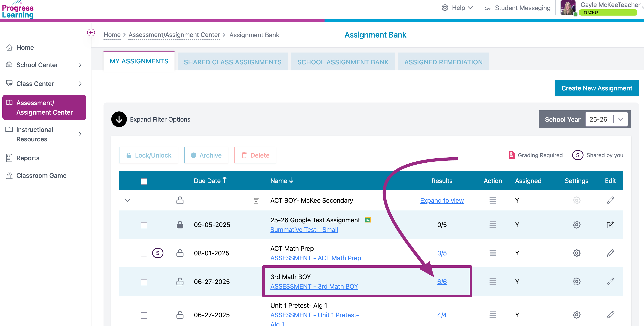Toggle the select-all header checkbox
The height and width of the screenshot is (326, 644).
(x=144, y=181)
